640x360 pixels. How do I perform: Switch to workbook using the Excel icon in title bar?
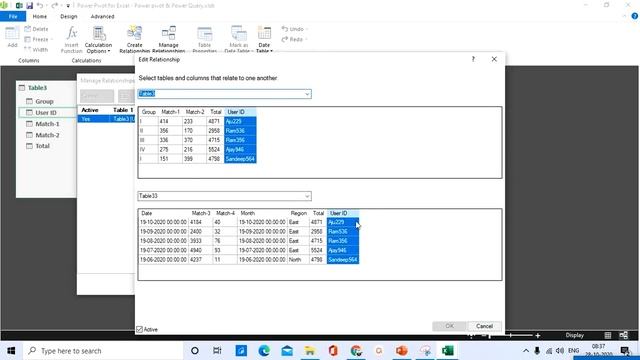(19, 5)
